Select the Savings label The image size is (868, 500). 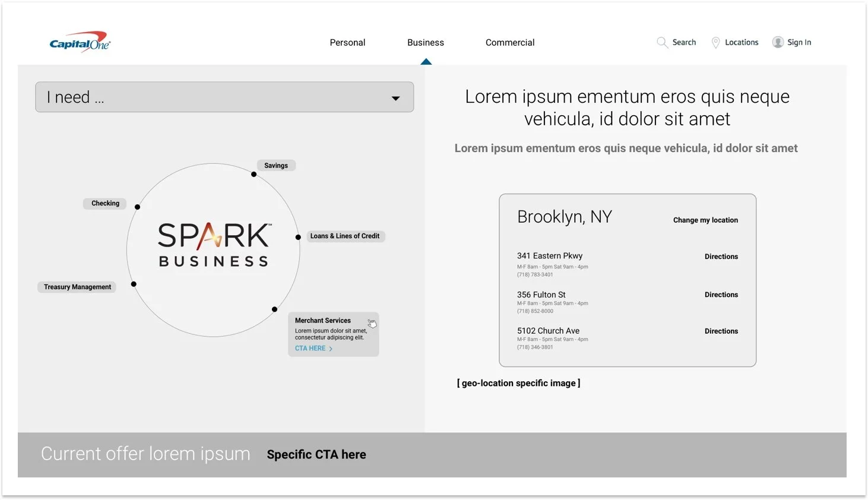[x=276, y=166]
